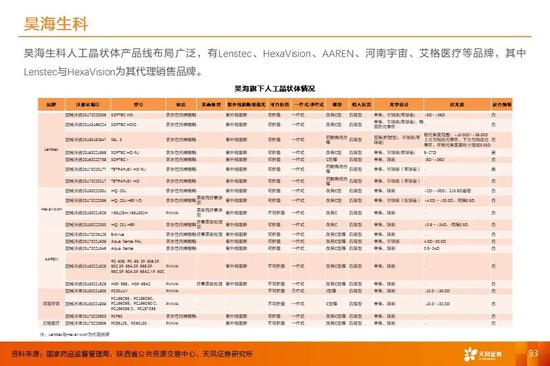Click the 资料来源 source line in footer
Viewport: 550px width, 366px height.
(x=132, y=354)
